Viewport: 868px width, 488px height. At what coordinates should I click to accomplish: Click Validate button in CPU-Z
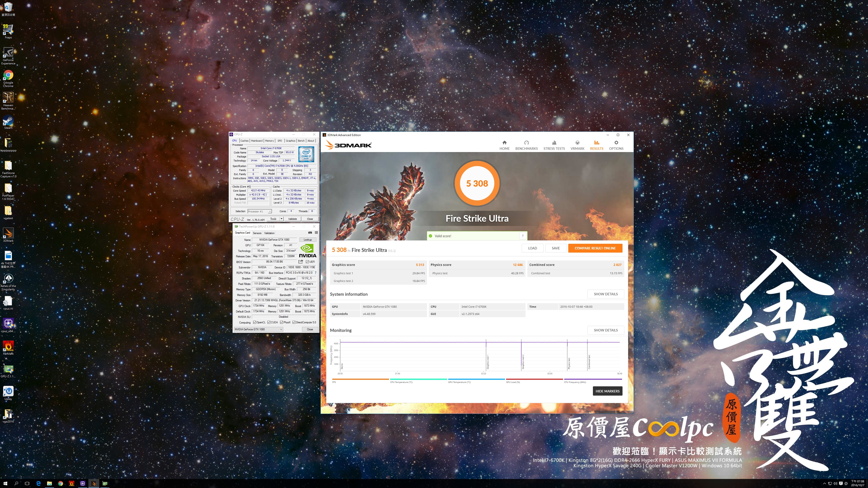[x=292, y=219]
